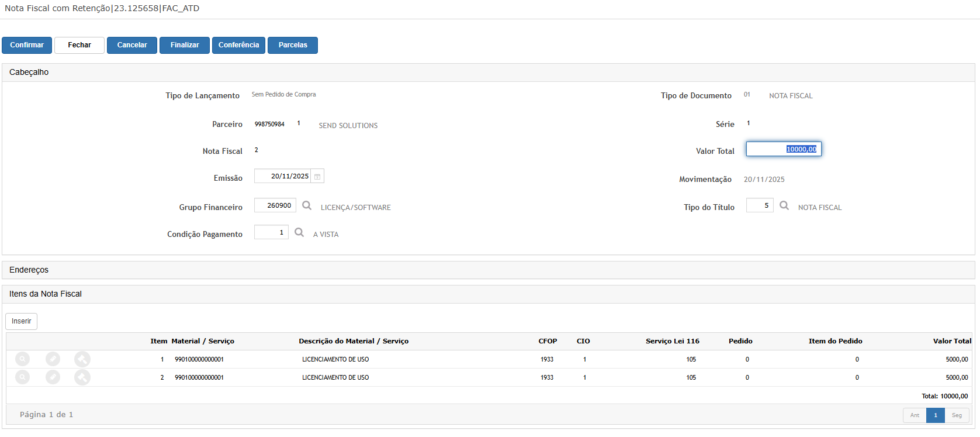The height and width of the screenshot is (437, 980).
Task: Expand the Endereços section
Action: click(29, 270)
